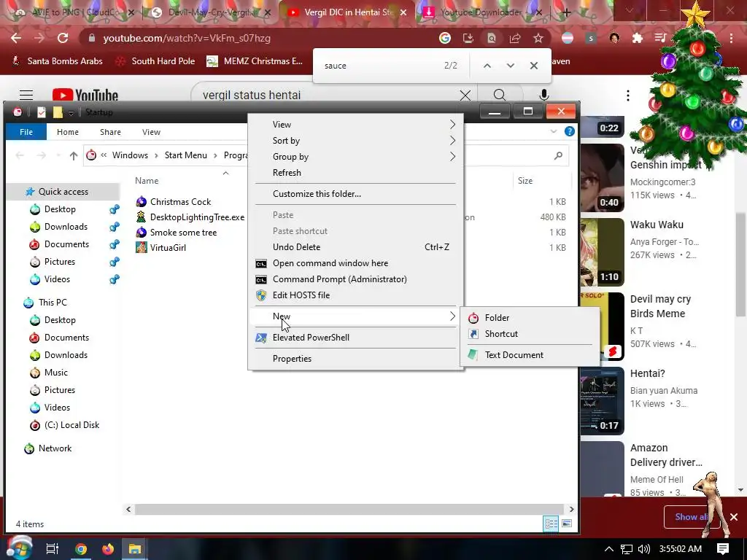Go to previous find result

tap(487, 66)
